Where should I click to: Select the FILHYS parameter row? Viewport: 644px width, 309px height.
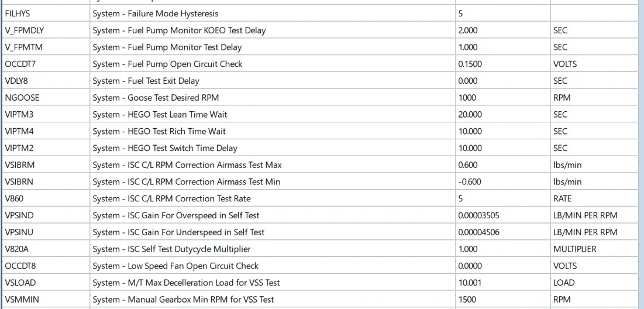(320, 13)
